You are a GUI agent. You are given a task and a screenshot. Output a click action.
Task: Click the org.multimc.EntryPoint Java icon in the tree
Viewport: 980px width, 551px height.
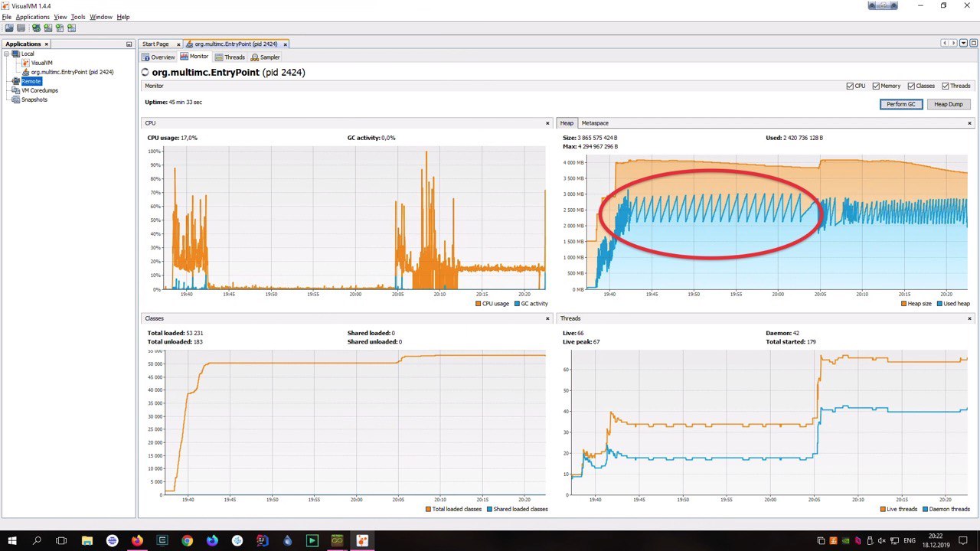pos(25,72)
